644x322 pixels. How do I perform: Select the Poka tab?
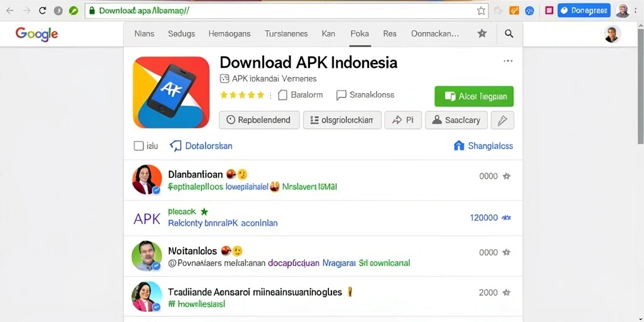(360, 34)
